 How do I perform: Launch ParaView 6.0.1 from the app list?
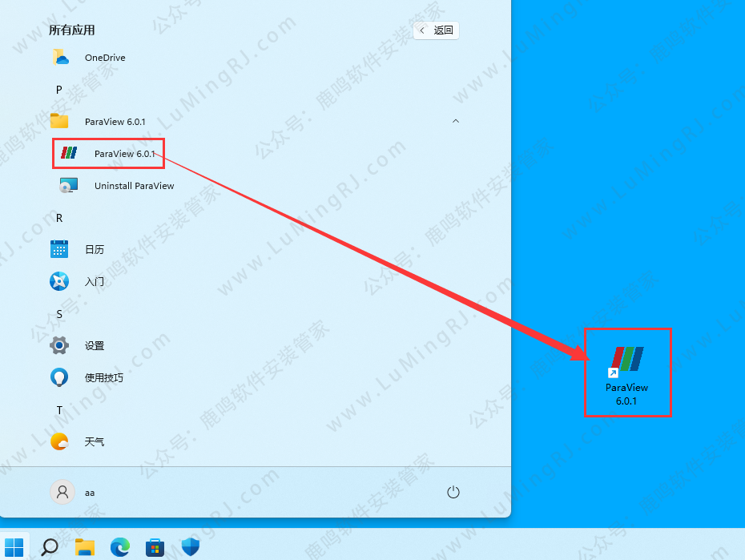click(108, 153)
